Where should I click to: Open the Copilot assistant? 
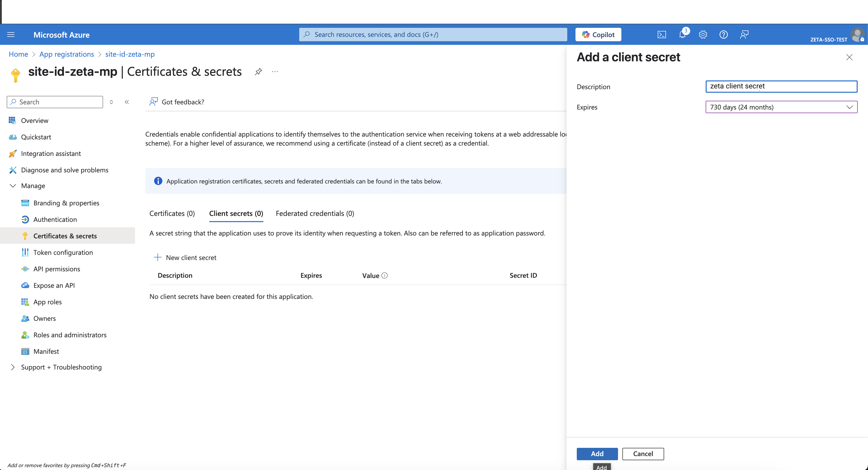[598, 34]
